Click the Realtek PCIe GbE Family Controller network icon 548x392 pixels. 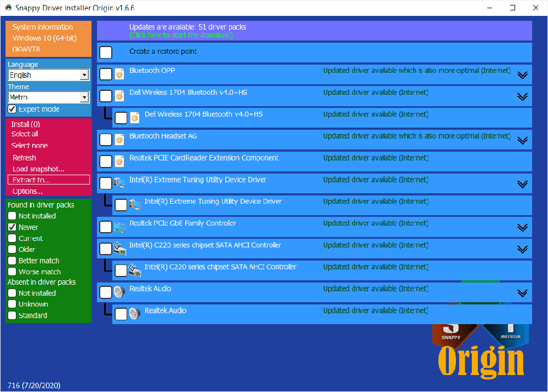coord(120,227)
